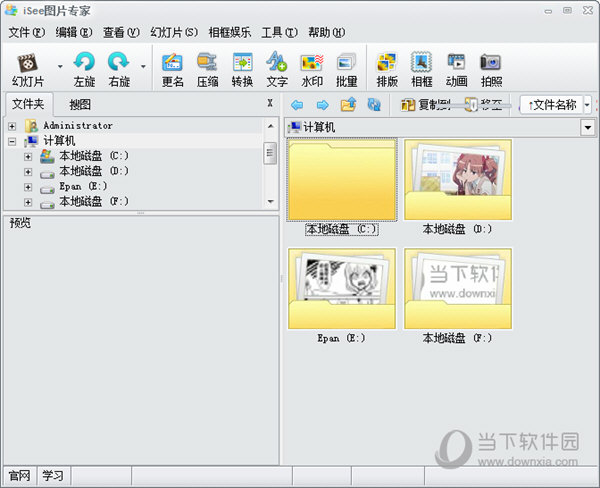Open the slideshow button's dropdown arrow
The height and width of the screenshot is (488, 600).
(x=60, y=67)
